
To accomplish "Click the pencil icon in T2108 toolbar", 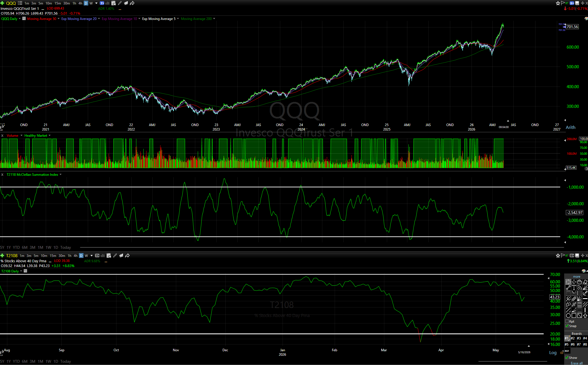I will pos(115,255).
